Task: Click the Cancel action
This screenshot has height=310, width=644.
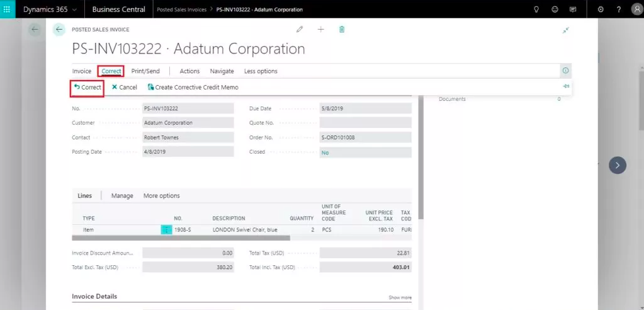Action: (x=125, y=87)
